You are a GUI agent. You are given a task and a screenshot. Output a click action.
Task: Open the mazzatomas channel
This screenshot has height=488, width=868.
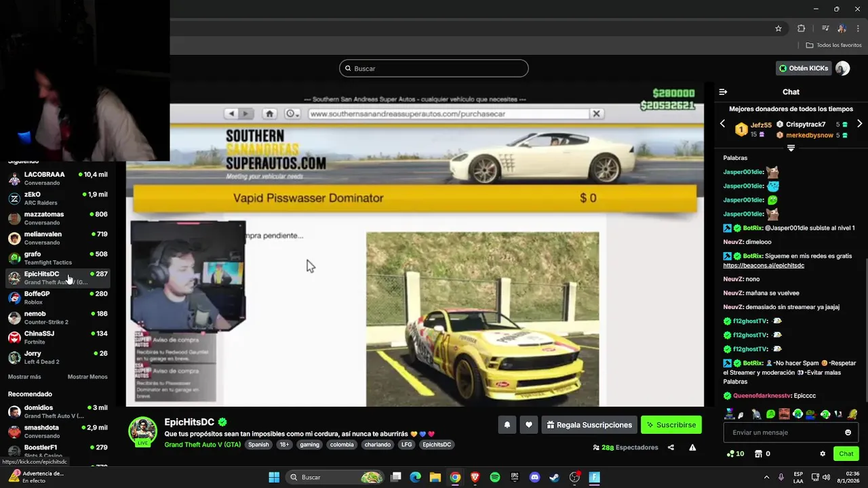click(58, 218)
